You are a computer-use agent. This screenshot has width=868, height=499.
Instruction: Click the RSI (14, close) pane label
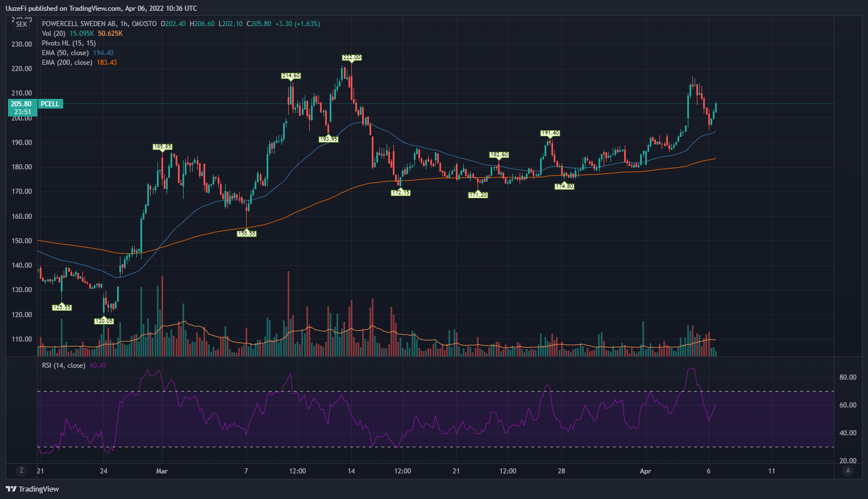[x=64, y=365]
